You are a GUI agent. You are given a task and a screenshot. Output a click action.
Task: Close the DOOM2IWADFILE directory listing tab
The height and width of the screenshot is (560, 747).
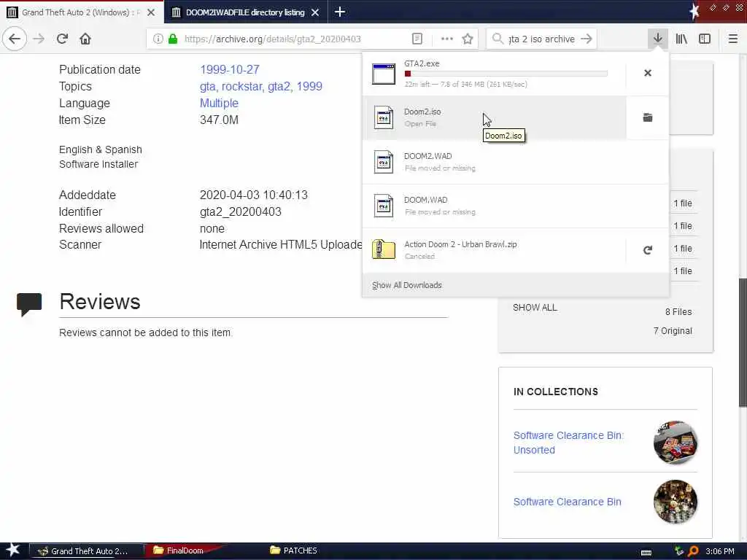(x=315, y=12)
